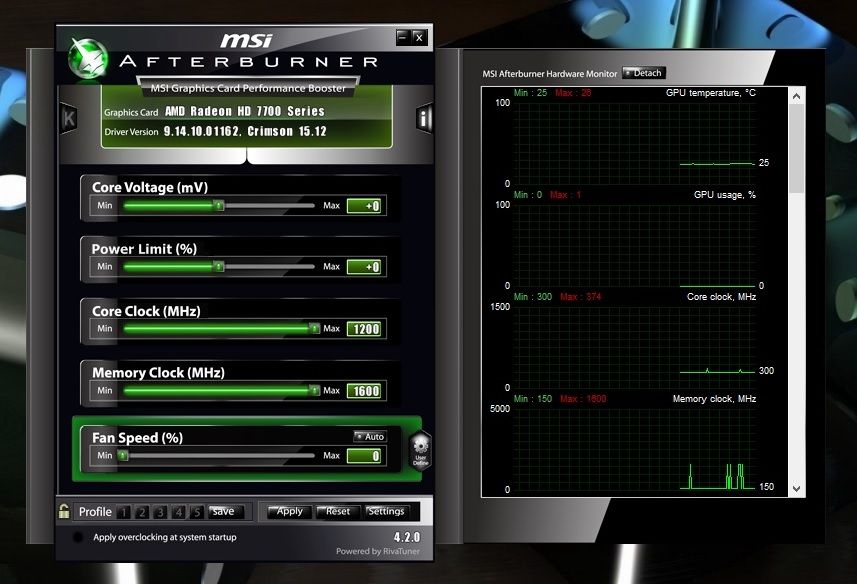Toggle Auto fan speed
Viewport: 857px width, 584px height.
pyautogui.click(x=370, y=436)
